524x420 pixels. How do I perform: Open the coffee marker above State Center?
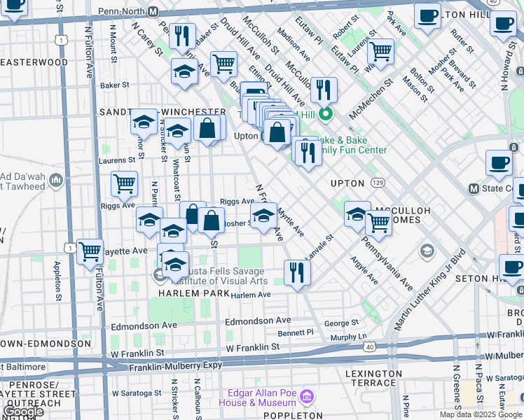click(499, 162)
